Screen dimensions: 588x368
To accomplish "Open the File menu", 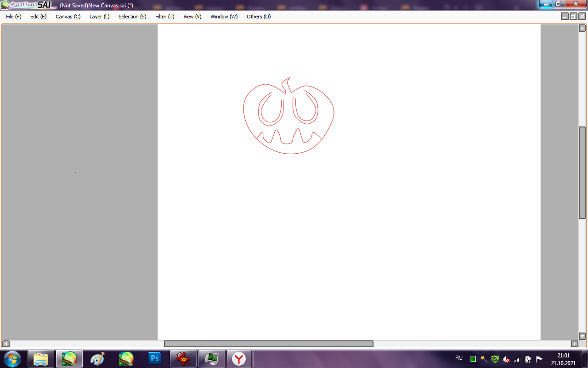I will coord(13,17).
